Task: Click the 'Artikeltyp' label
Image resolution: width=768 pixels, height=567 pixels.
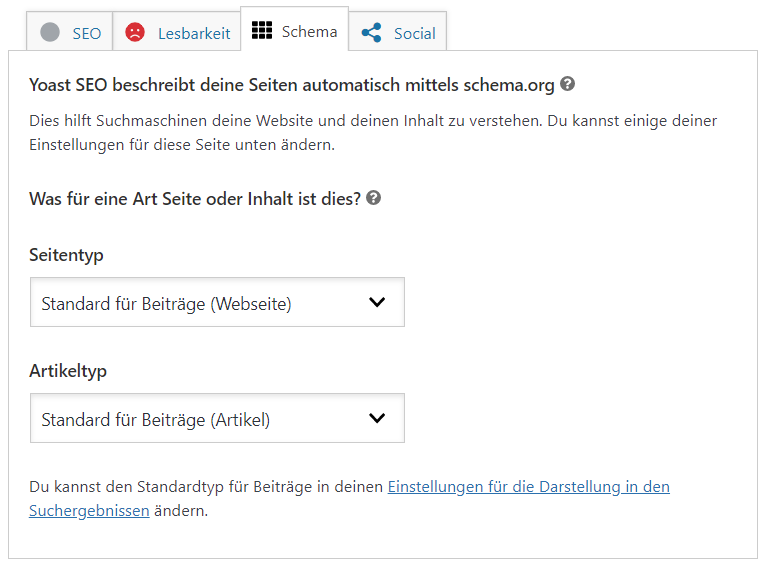Action: (x=68, y=371)
